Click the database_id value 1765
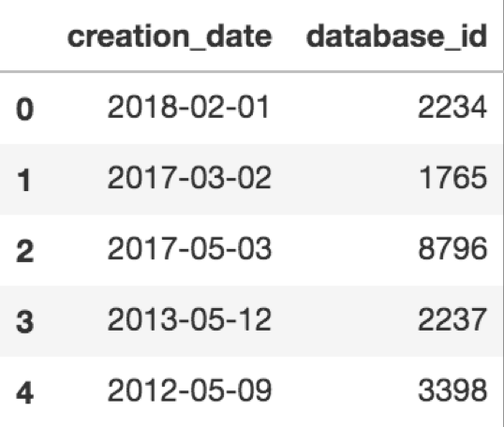 point(453,178)
